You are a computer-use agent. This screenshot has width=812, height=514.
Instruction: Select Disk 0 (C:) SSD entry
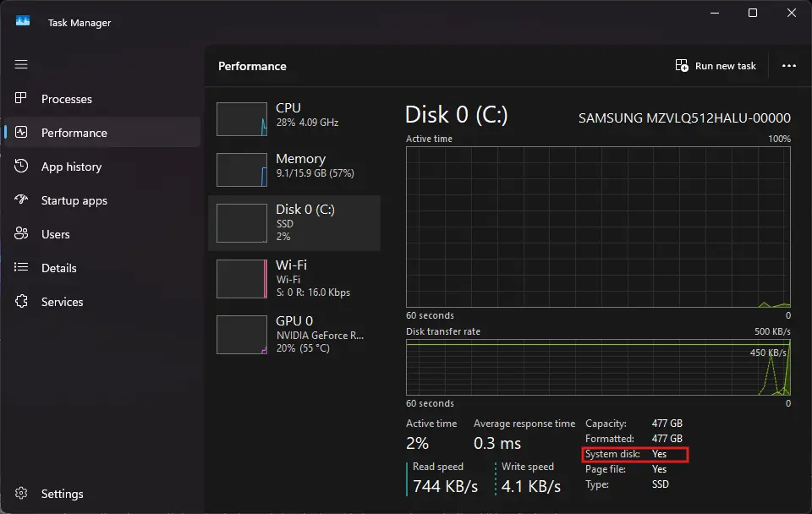click(294, 223)
